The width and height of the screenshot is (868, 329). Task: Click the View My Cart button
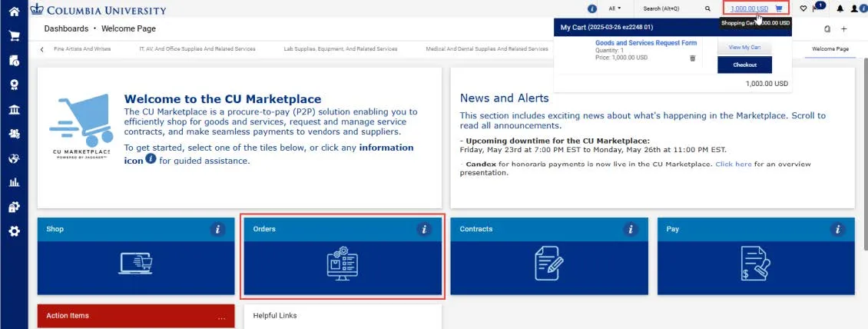click(x=744, y=48)
